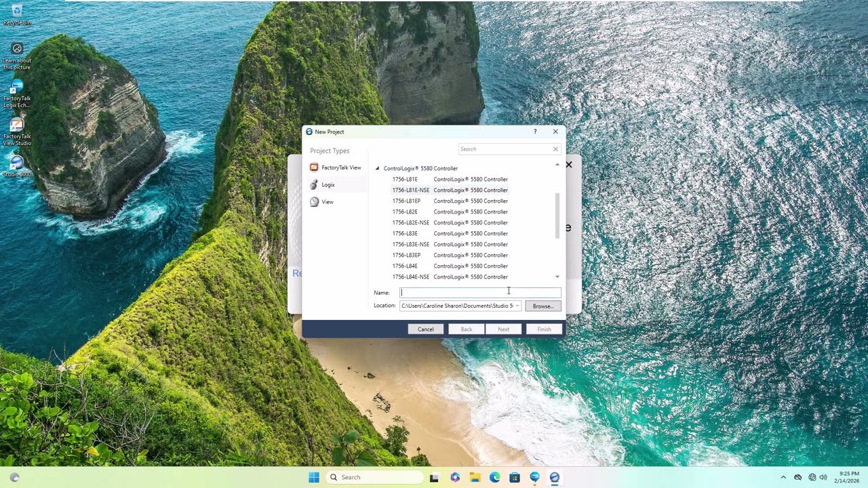Click the Cancel button
This screenshot has width=868, height=488.
coord(426,329)
